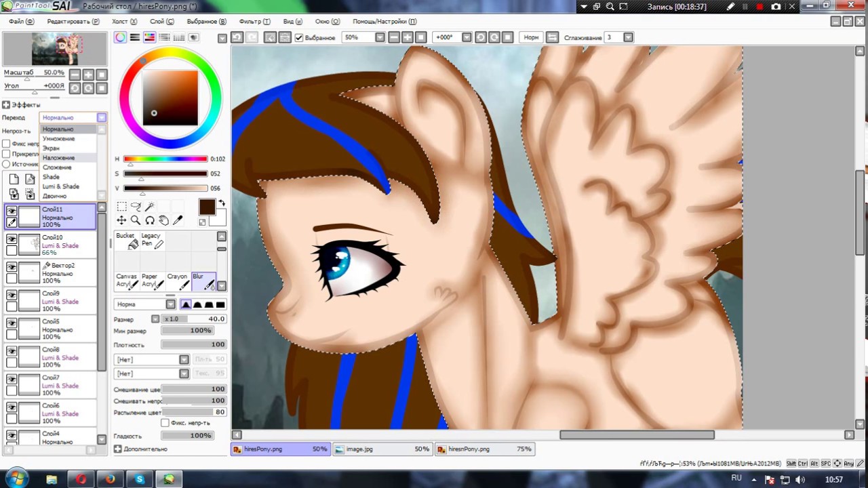868x488 pixels.
Task: Open the +000° rotation angle dropdown
Action: [x=467, y=37]
